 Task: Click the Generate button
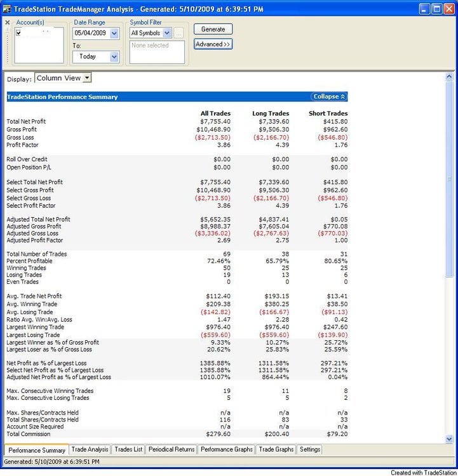pos(213,29)
